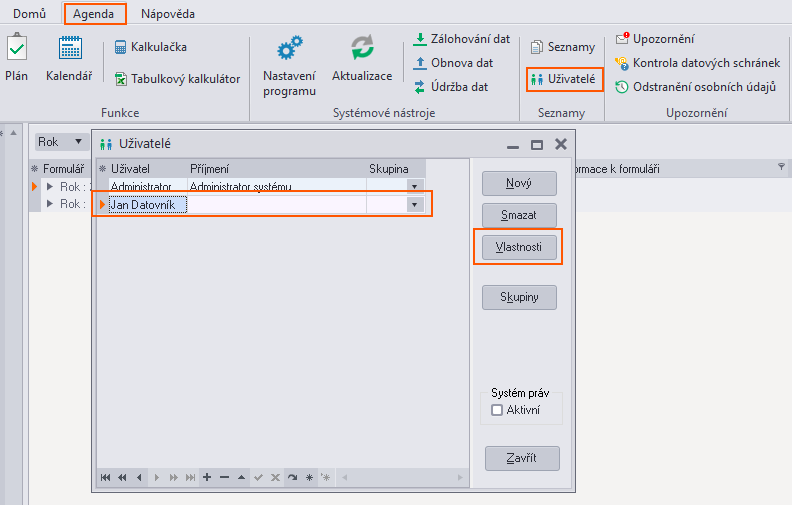Click the Smazat button

tap(518, 215)
